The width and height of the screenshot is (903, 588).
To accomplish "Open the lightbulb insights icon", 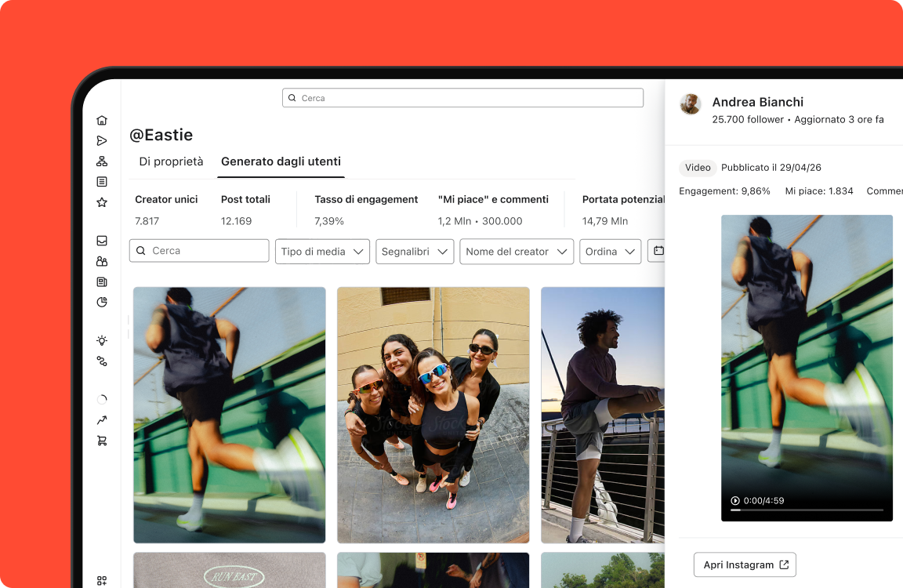I will pos(102,340).
